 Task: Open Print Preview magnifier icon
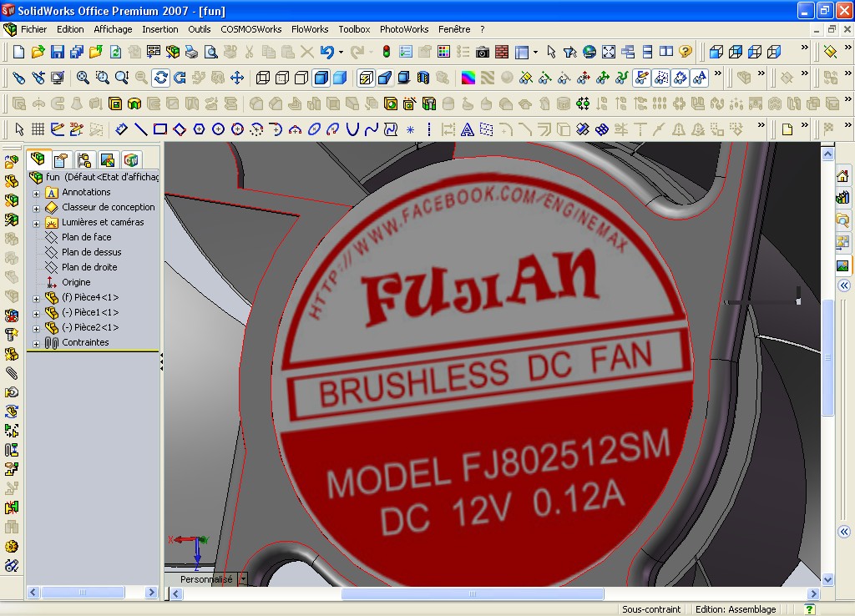(x=210, y=52)
